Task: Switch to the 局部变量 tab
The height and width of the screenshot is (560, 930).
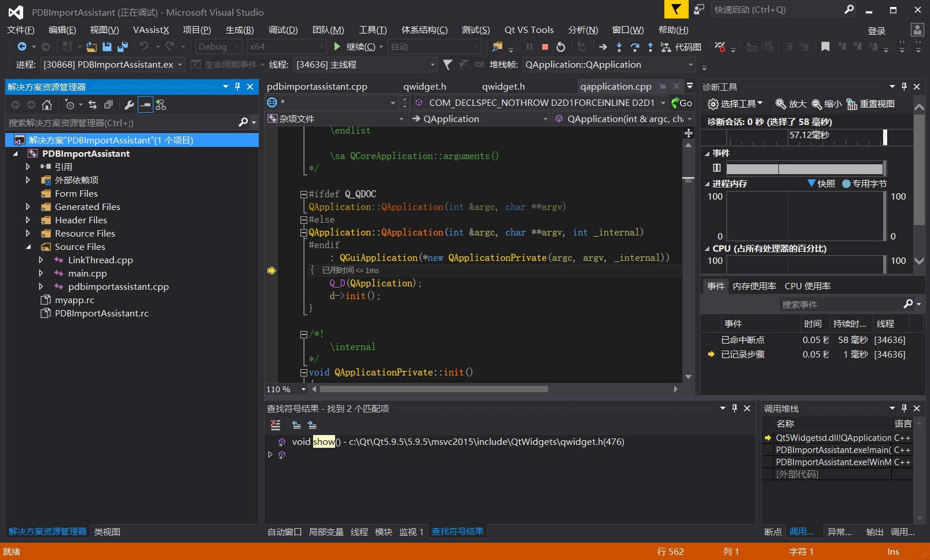Action: click(326, 532)
